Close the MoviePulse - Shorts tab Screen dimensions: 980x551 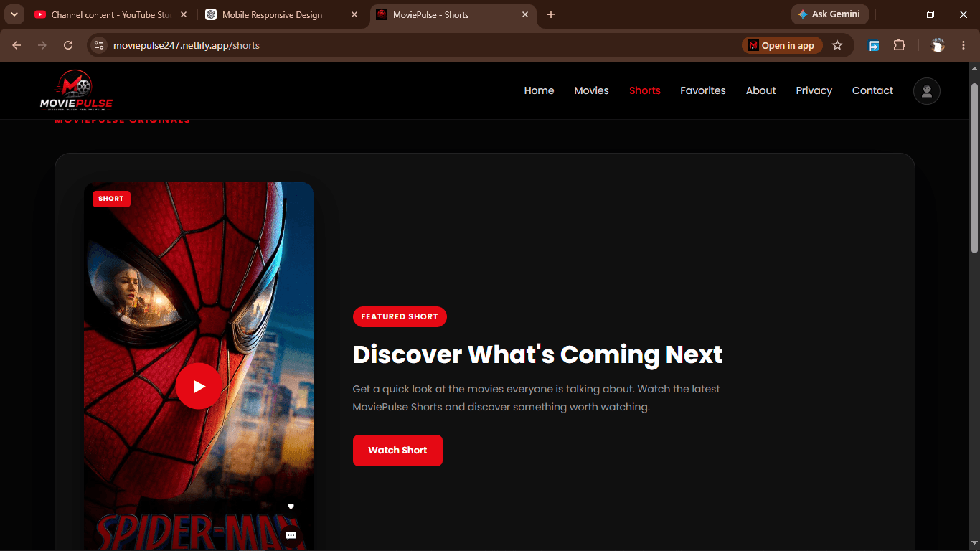525,14
